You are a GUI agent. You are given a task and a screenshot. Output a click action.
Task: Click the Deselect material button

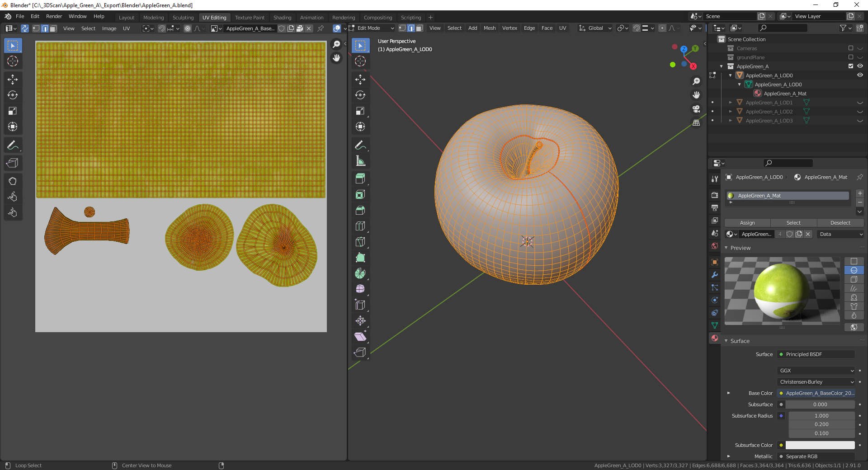click(x=840, y=223)
